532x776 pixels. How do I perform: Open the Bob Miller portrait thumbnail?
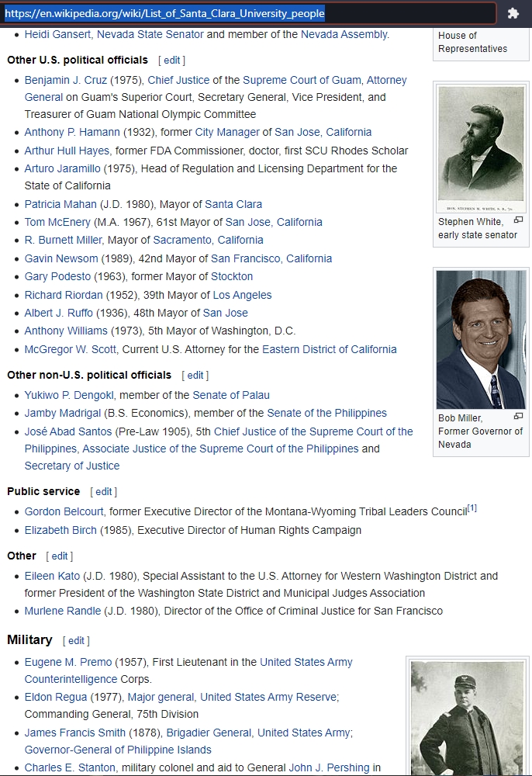(481, 339)
